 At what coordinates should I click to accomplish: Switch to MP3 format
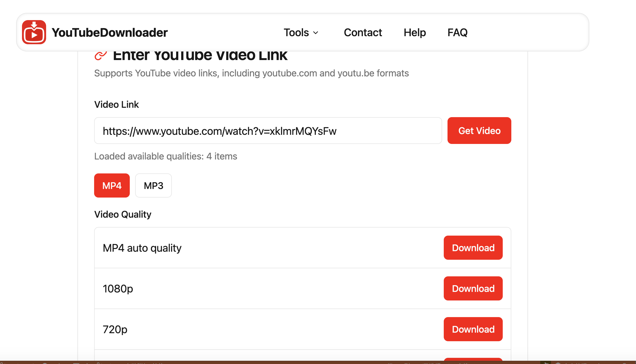pyautogui.click(x=153, y=185)
